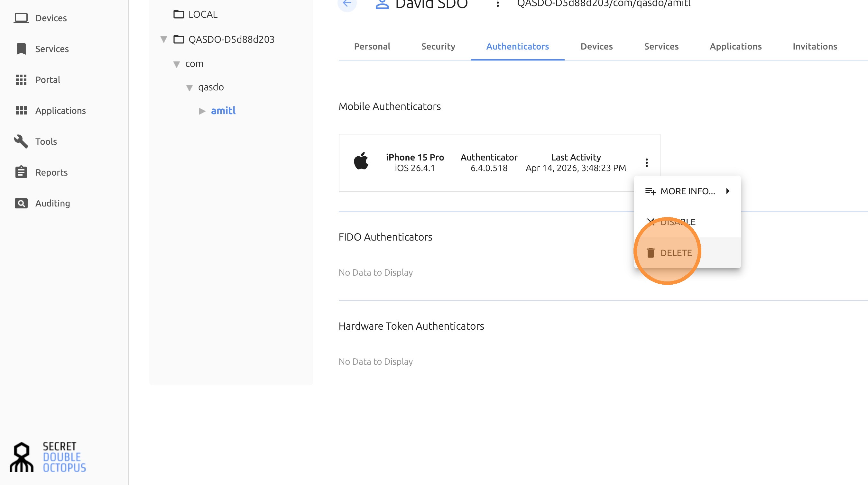Click the Devices laptop icon in sidebar
Viewport: 868px width, 485px height.
click(21, 18)
